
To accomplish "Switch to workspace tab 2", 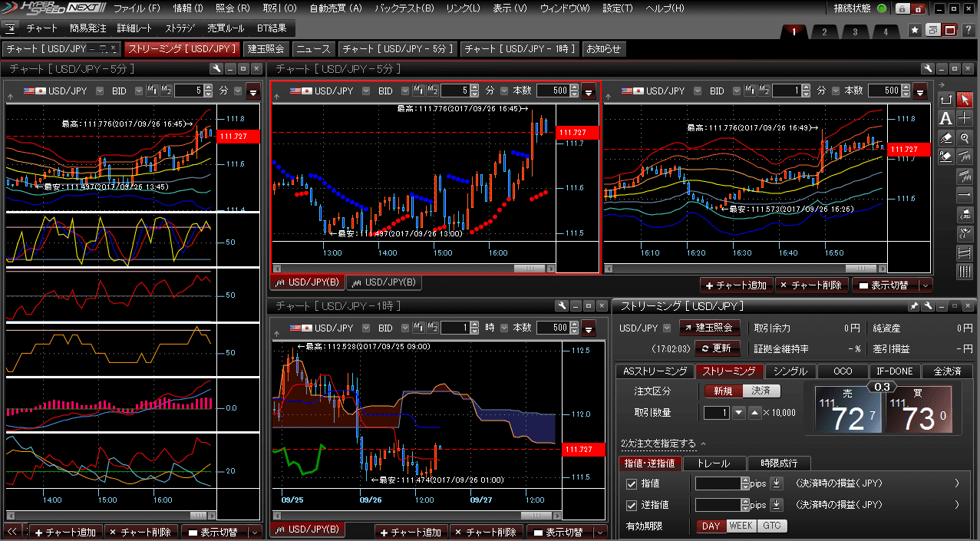I will coord(823,31).
